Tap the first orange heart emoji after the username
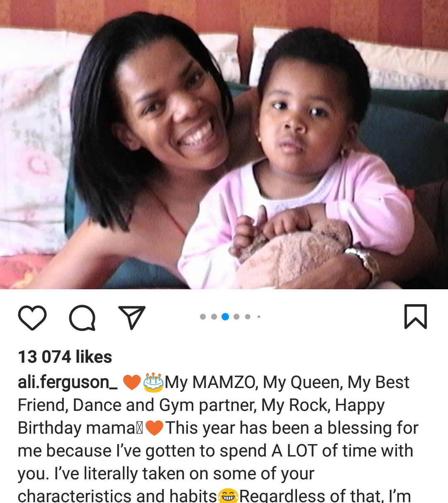The width and height of the screenshot is (448, 503). pos(132,382)
